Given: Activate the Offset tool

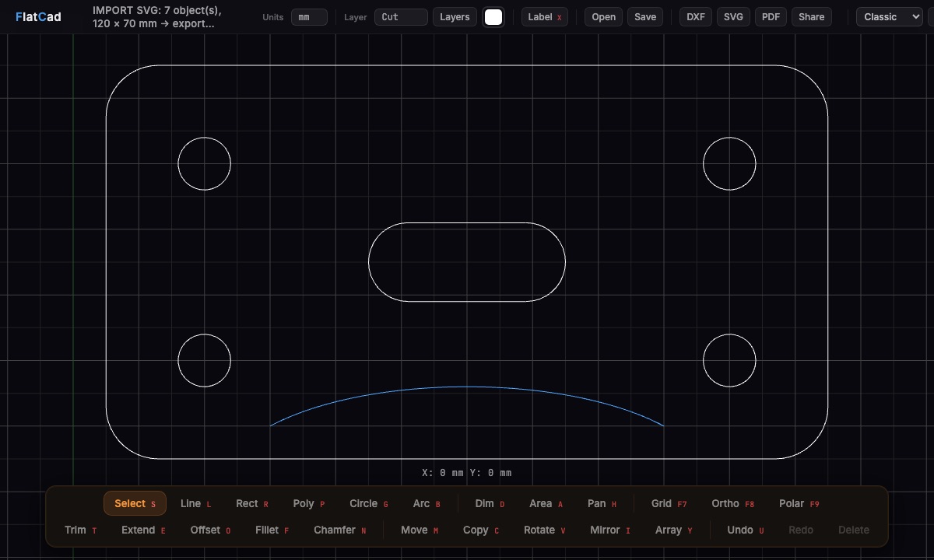Looking at the screenshot, I should click(x=210, y=530).
